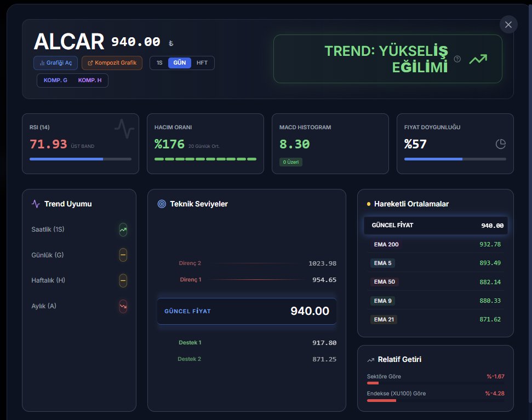
Task: Click the green uptrend arrow next to TREND
Action: pos(478,59)
